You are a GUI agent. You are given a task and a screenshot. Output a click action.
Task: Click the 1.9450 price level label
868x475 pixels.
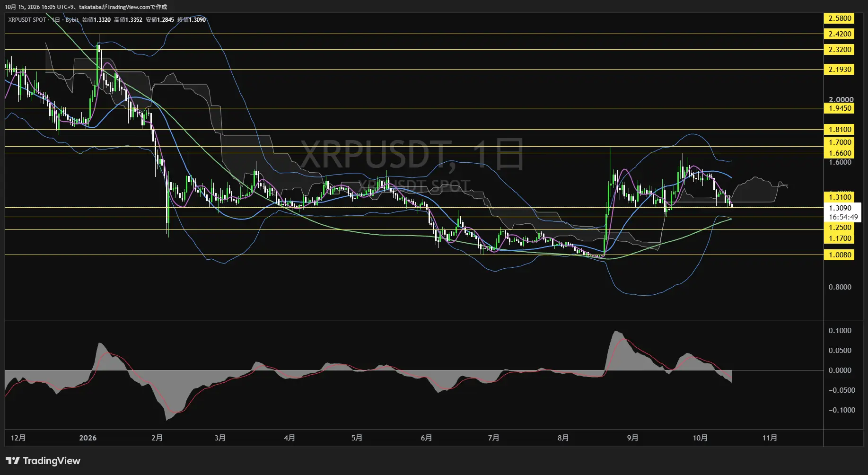839,108
